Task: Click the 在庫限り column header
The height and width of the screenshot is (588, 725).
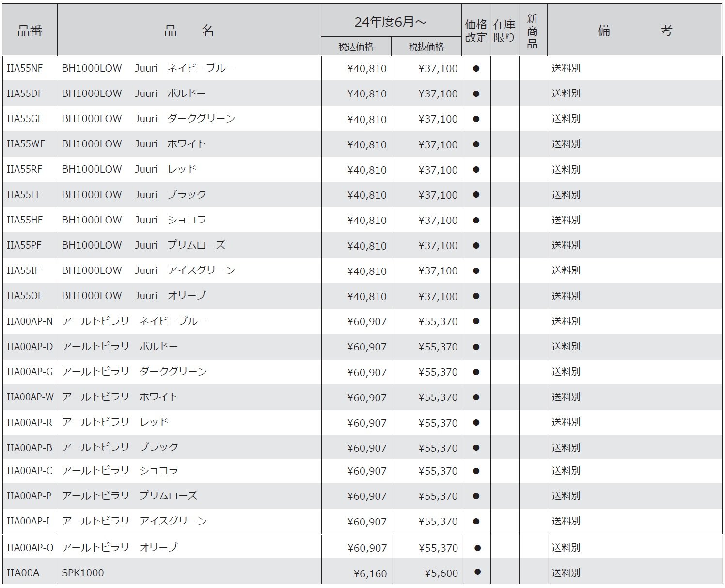Action: pyautogui.click(x=504, y=31)
